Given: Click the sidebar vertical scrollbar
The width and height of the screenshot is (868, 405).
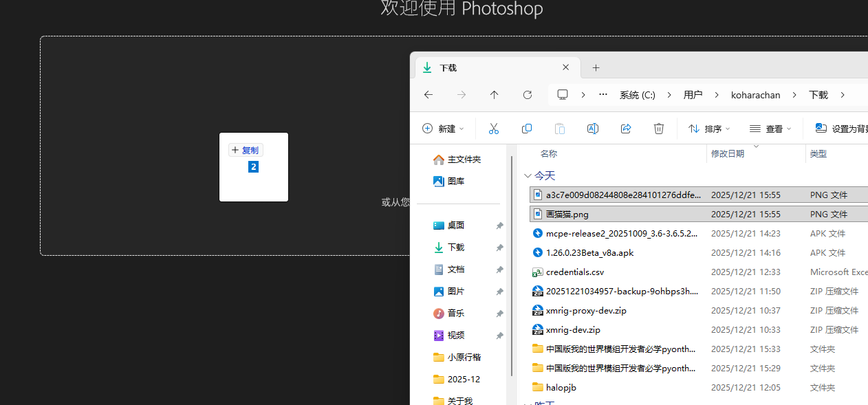Looking at the screenshot, I should click(512, 266).
